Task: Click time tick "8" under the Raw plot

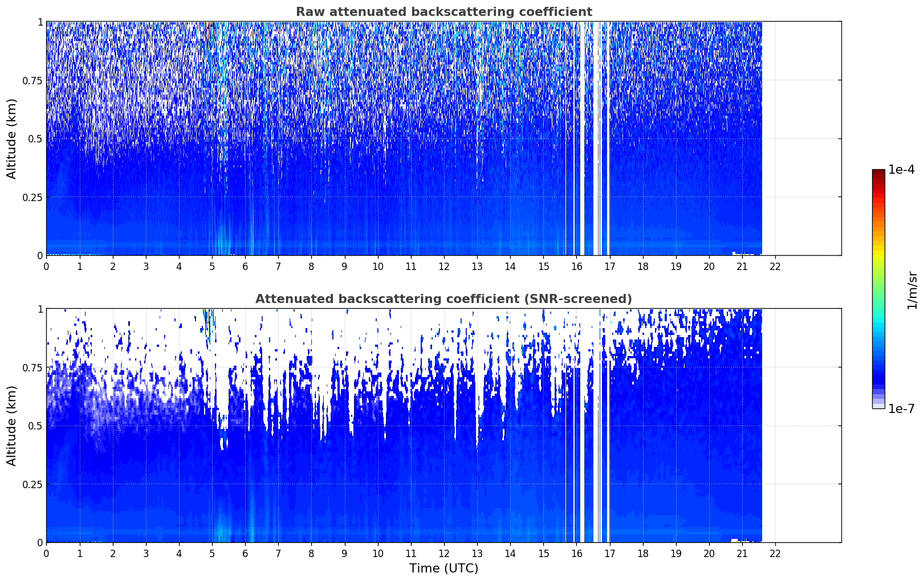Action: [311, 266]
